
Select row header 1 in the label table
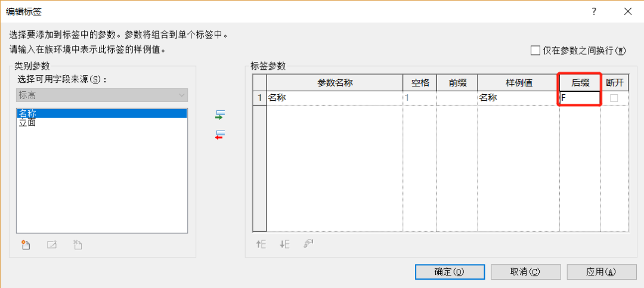click(x=259, y=98)
